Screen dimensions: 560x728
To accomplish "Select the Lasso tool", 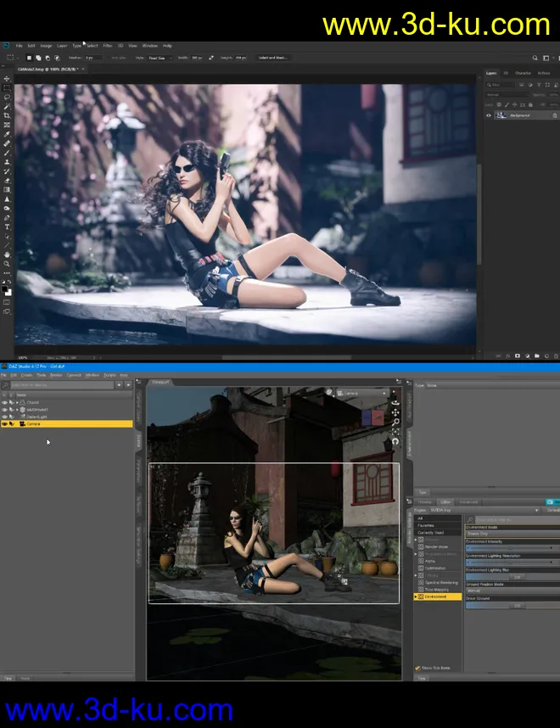I will point(7,97).
